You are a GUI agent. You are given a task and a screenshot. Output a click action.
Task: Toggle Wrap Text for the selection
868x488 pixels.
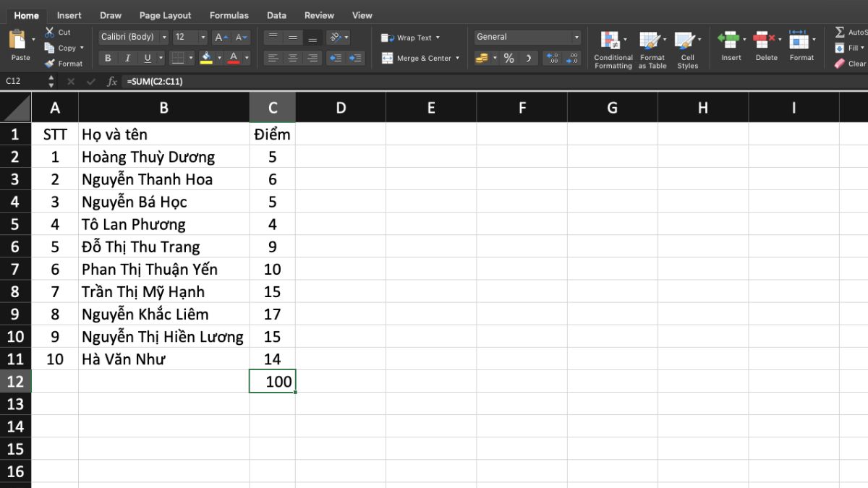[x=410, y=37]
